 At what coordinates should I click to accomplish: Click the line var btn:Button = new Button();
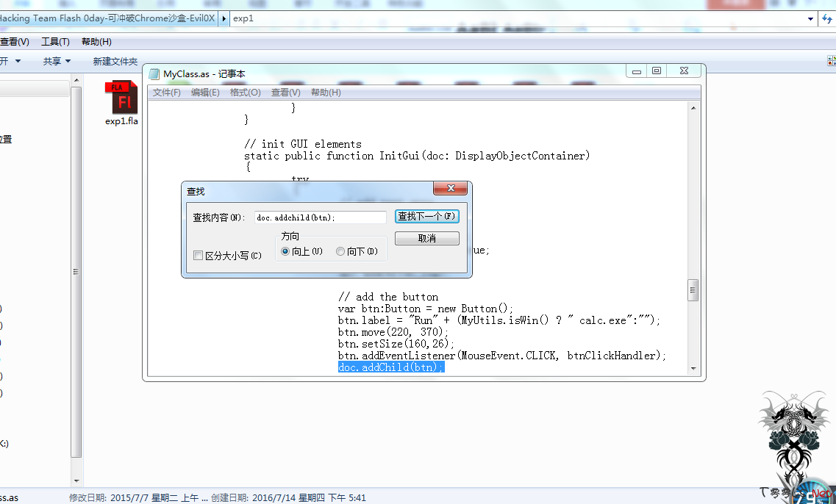[426, 309]
